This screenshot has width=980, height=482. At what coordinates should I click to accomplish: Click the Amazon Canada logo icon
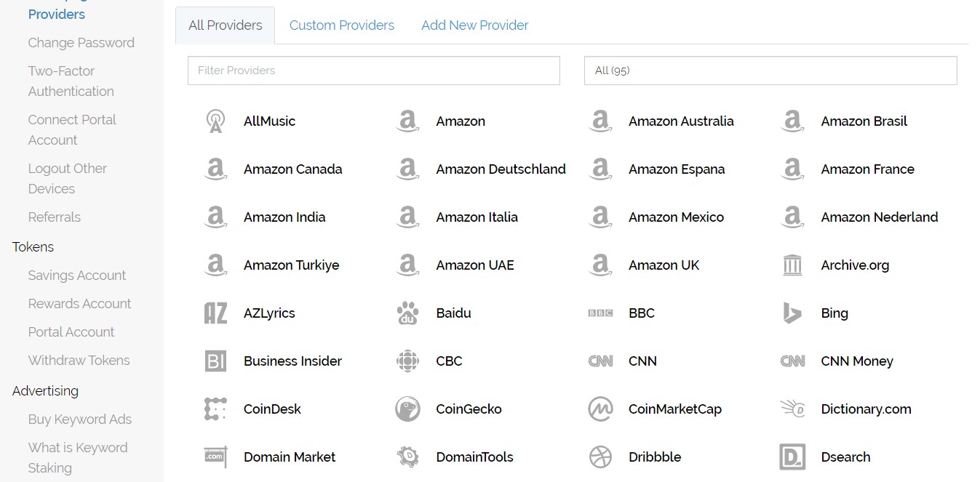click(x=215, y=169)
